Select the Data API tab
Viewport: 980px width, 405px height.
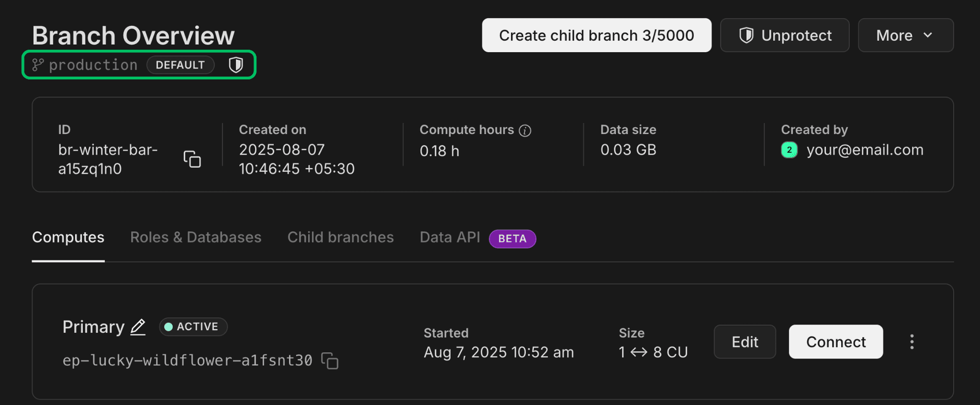450,237
